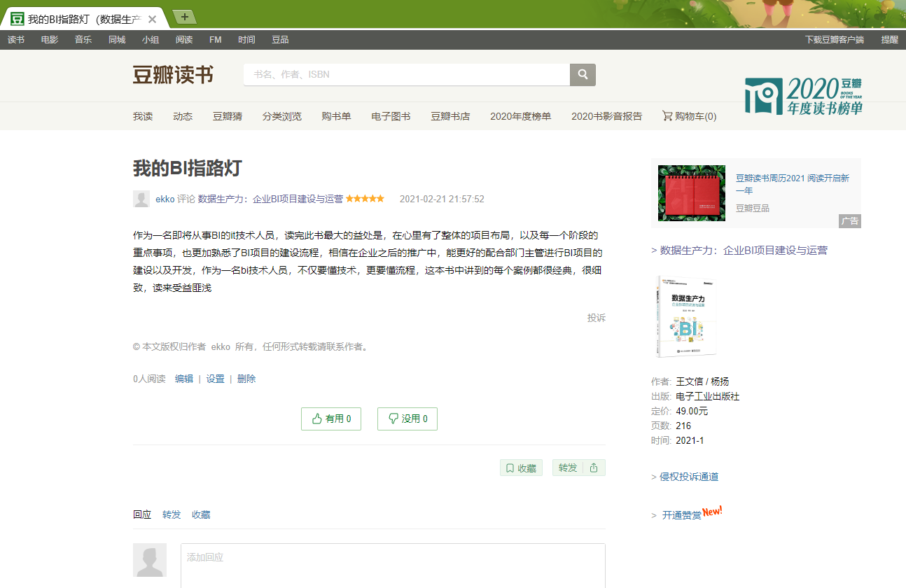Image resolution: width=906 pixels, height=588 pixels.
Task: Open 提醒 notifications link
Action: pos(889,40)
